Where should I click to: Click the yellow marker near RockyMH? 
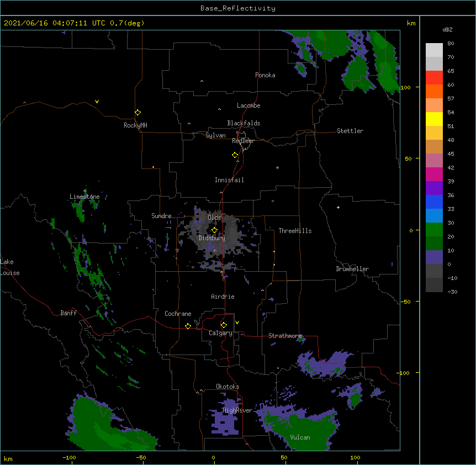(x=138, y=113)
